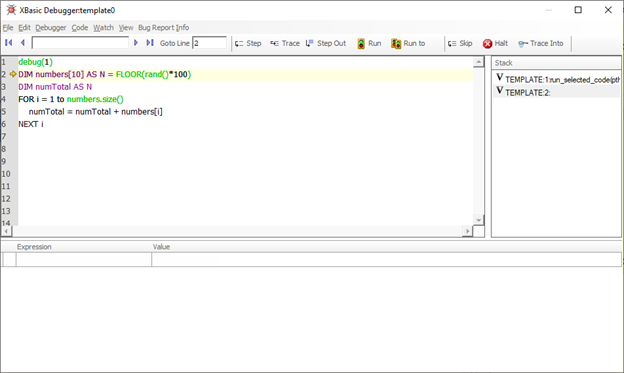Open the Bug Report Info menu
The height and width of the screenshot is (373, 624).
164,27
